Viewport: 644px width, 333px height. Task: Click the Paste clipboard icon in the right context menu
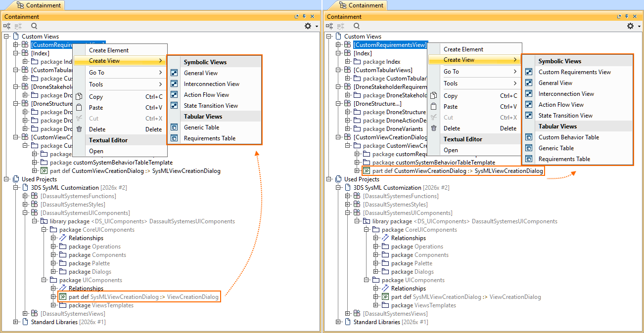tap(434, 107)
